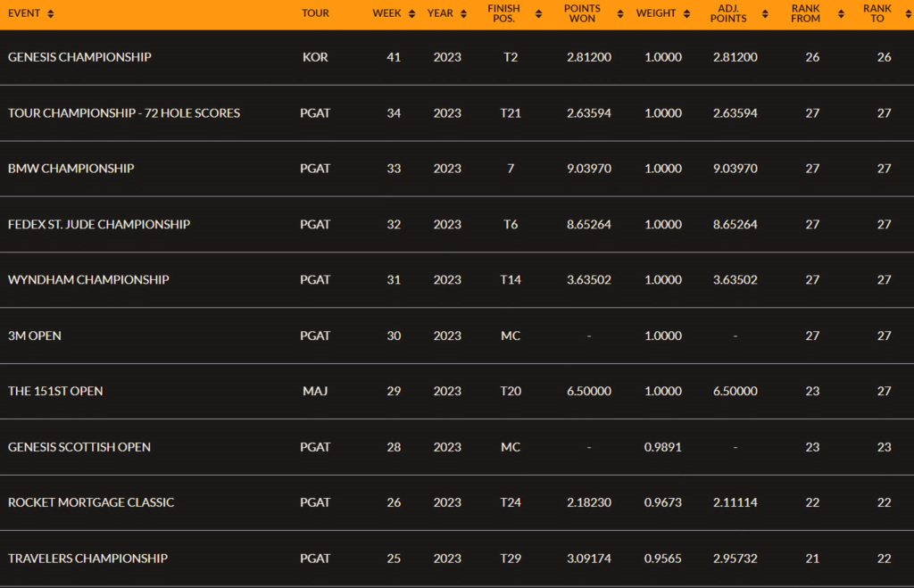Click points won value 8.65264
The height and width of the screenshot is (588, 914).
[589, 224]
